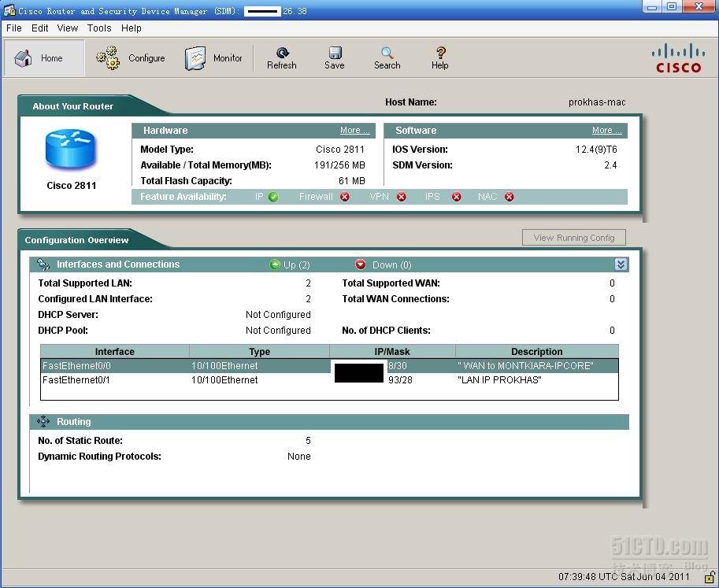Click the Save toolbar icon
719x588 pixels.
click(x=335, y=53)
